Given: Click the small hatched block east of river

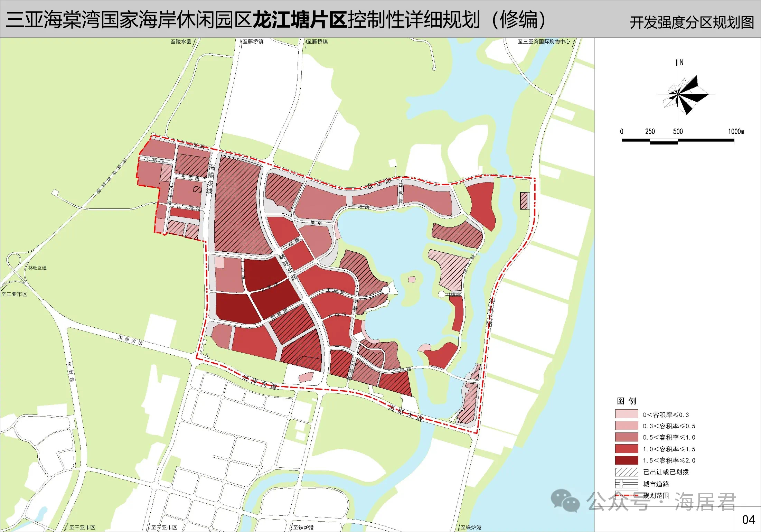Looking at the screenshot, I should [x=524, y=200].
